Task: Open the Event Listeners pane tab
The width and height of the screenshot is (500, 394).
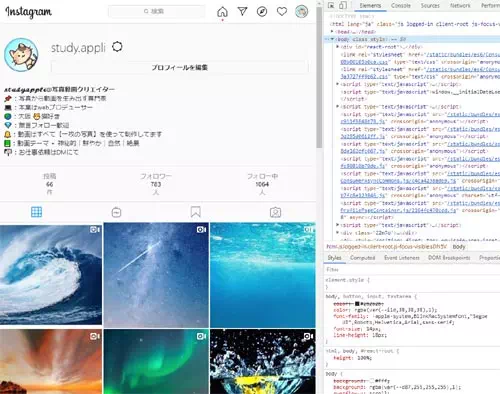Action: pos(402,258)
